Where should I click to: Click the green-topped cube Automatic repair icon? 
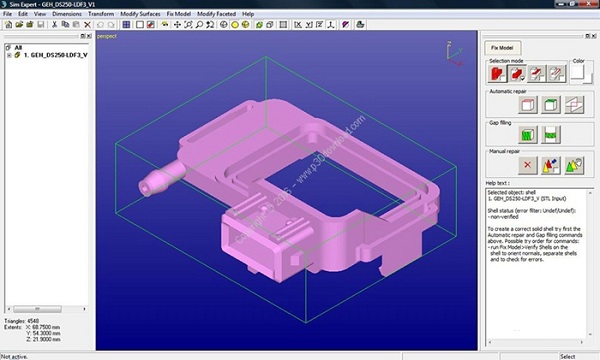(551, 105)
